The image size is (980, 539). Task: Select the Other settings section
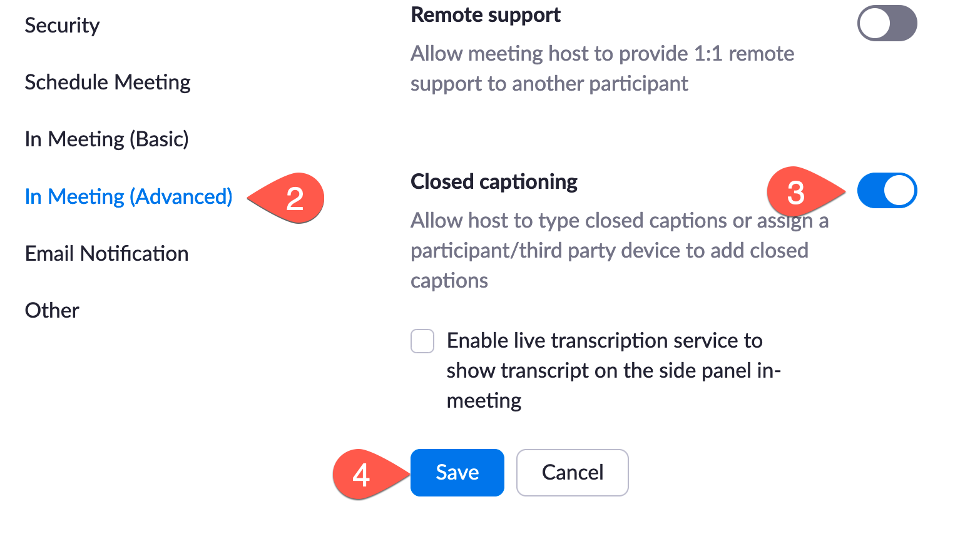tap(52, 310)
